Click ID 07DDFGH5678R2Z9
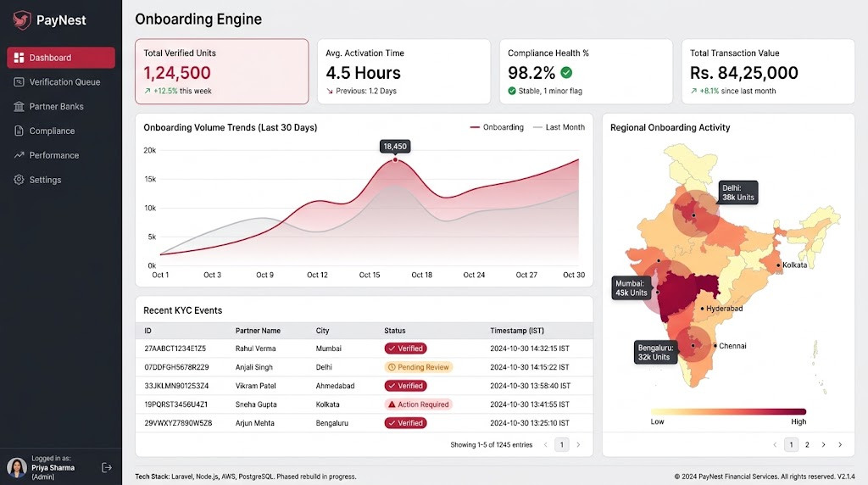This screenshot has width=868, height=485. tap(176, 367)
